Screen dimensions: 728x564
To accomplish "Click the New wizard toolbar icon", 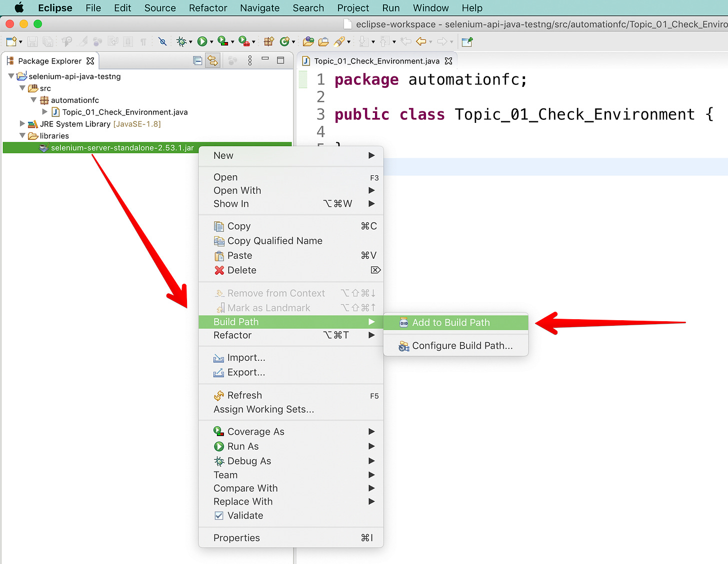I will coord(11,42).
